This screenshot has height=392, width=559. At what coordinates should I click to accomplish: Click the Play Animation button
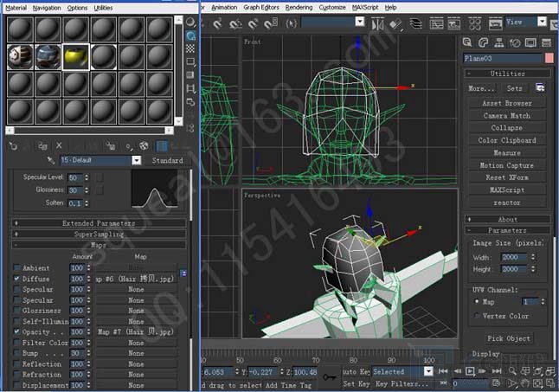470,371
